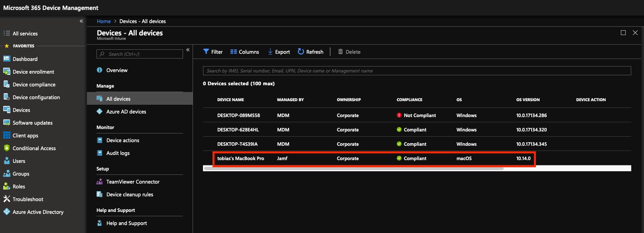The image size is (644, 233).
Task: Click the Users icon in the sidebar
Action: point(6,161)
